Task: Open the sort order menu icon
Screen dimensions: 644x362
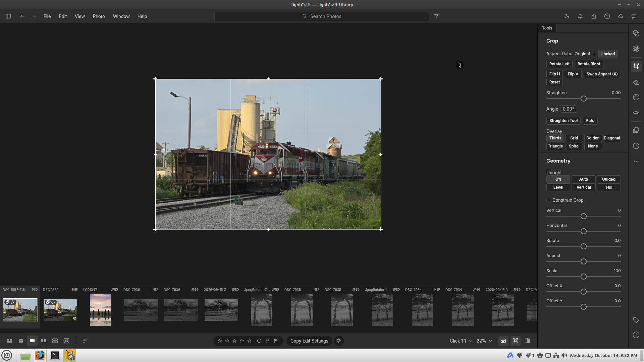Action: (x=85, y=341)
